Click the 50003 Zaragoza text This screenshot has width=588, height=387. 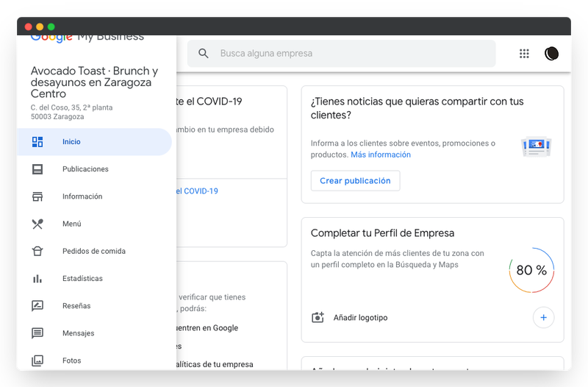[x=57, y=117]
